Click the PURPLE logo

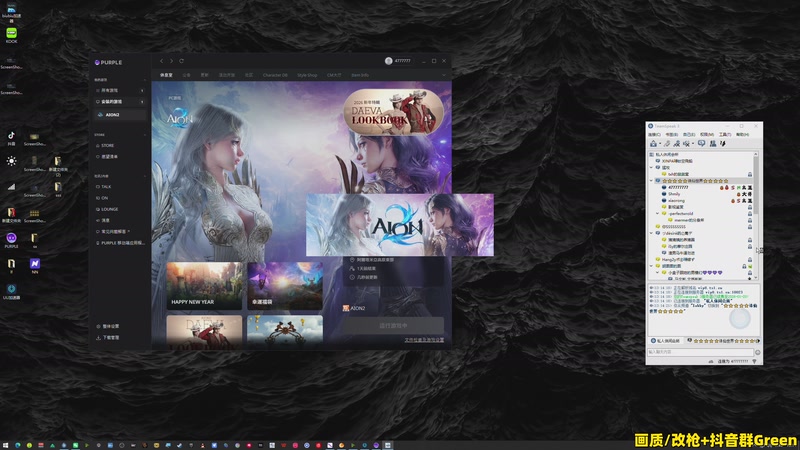coord(108,62)
